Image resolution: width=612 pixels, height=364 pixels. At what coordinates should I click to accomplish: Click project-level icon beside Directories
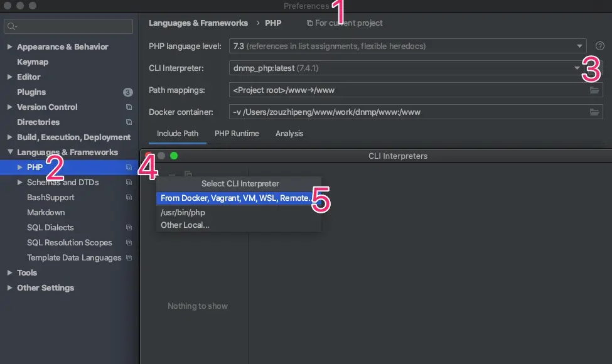tap(129, 122)
